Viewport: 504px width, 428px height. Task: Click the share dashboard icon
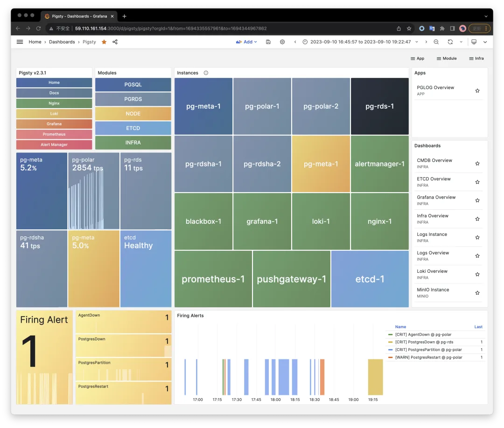tap(115, 42)
